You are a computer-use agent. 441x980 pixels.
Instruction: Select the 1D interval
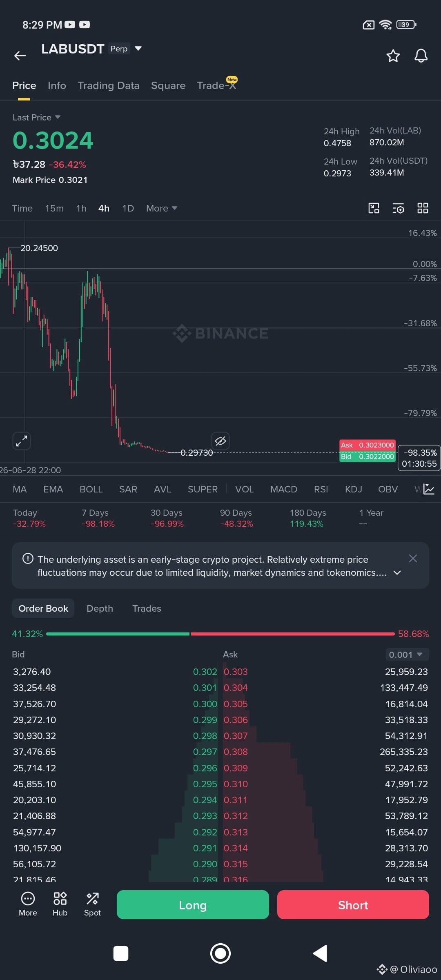point(128,208)
